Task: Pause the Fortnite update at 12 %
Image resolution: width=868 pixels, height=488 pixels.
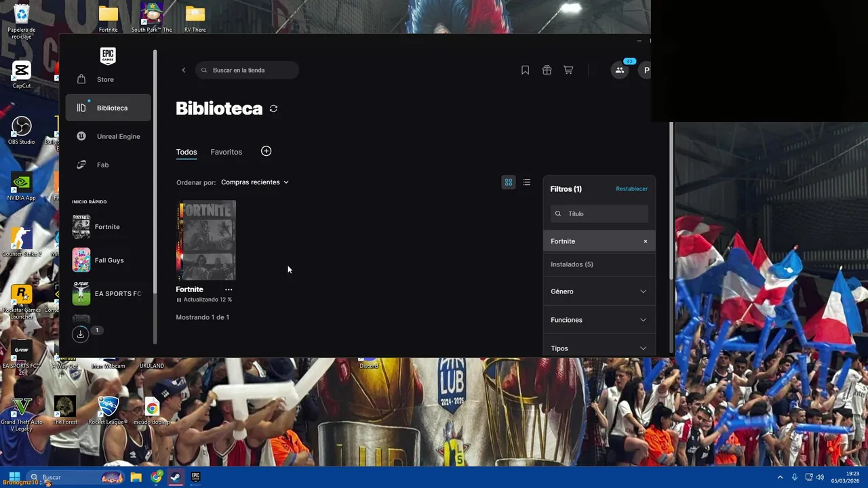Action: tap(179, 300)
